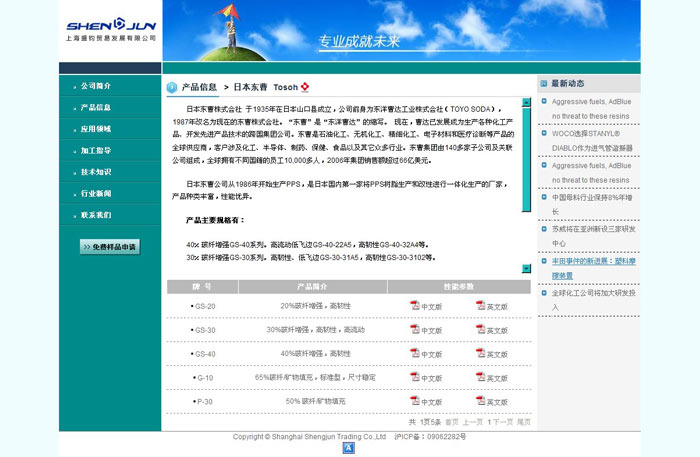The height and width of the screenshot is (457, 700).
Task: Click 英文版 text in the P-30 row
Action: (497, 402)
